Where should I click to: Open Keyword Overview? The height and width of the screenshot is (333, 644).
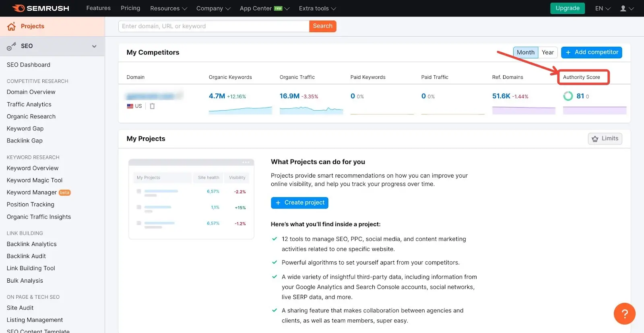[x=33, y=168]
